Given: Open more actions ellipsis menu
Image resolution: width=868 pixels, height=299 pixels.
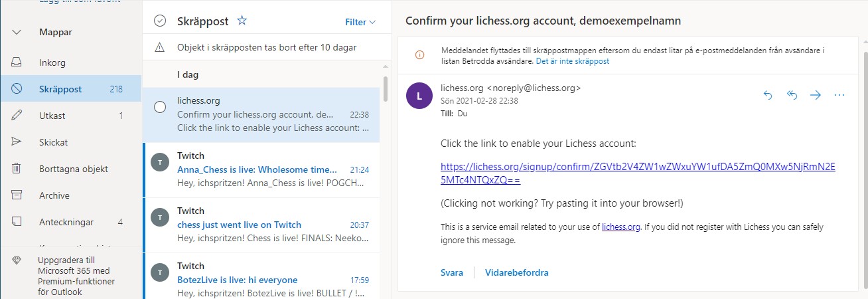Looking at the screenshot, I should 839,95.
